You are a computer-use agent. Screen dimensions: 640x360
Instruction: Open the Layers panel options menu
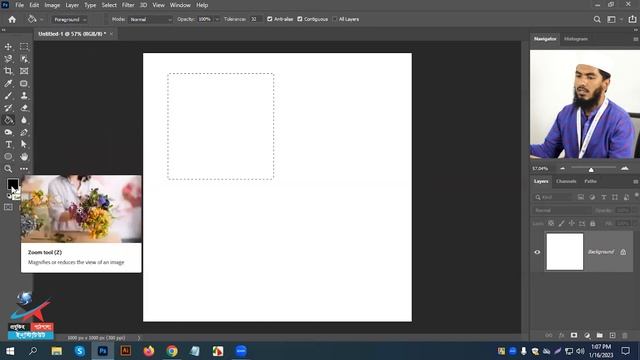click(636, 181)
